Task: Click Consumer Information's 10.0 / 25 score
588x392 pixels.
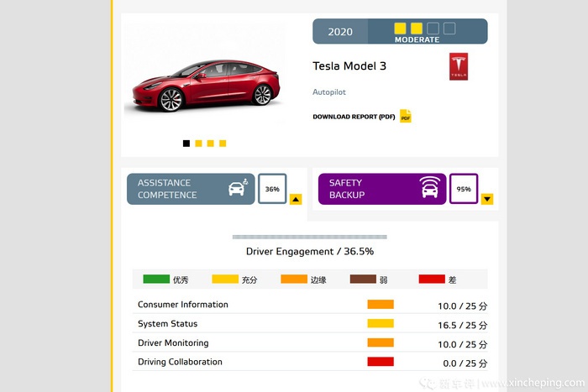Action: (462, 306)
